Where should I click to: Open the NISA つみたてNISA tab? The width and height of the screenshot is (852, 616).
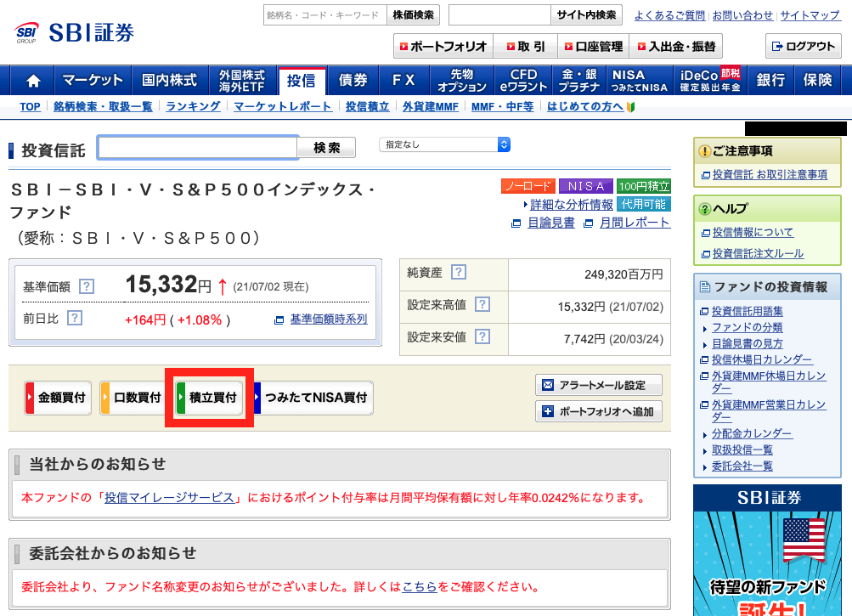point(639,81)
